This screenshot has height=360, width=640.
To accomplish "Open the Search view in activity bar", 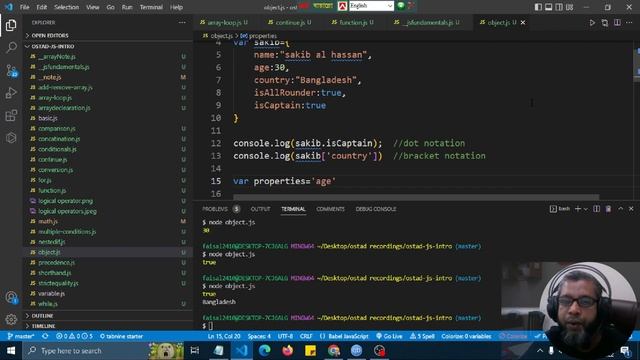I will click(11, 47).
